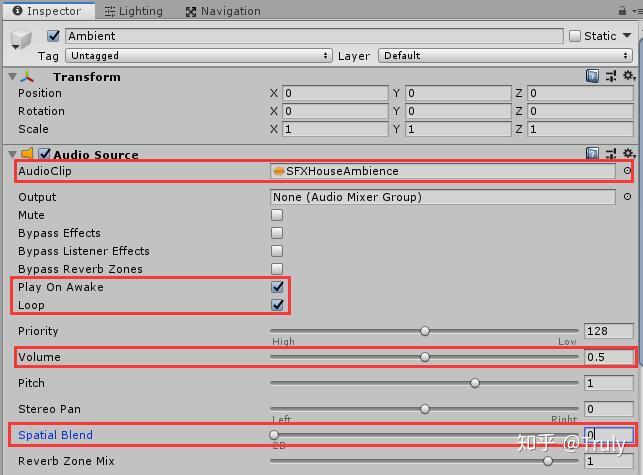Open the Tag dropdown showing Untagged
Image resolution: width=643 pixels, height=475 pixels.
[198, 56]
